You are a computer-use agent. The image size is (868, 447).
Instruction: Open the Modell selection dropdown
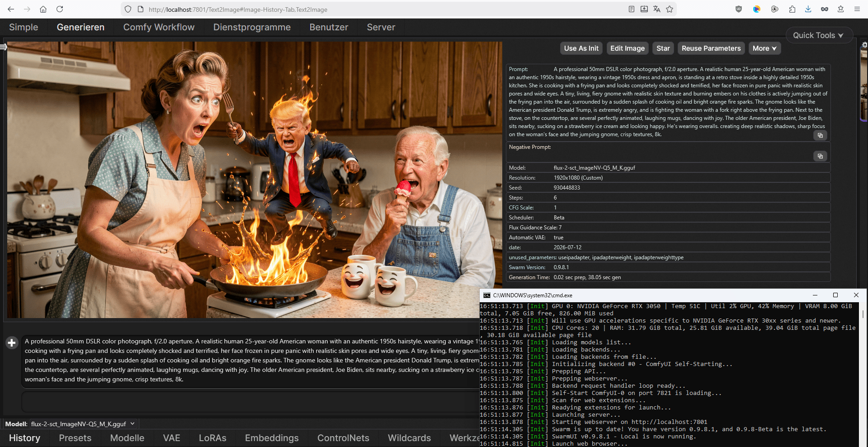point(83,424)
